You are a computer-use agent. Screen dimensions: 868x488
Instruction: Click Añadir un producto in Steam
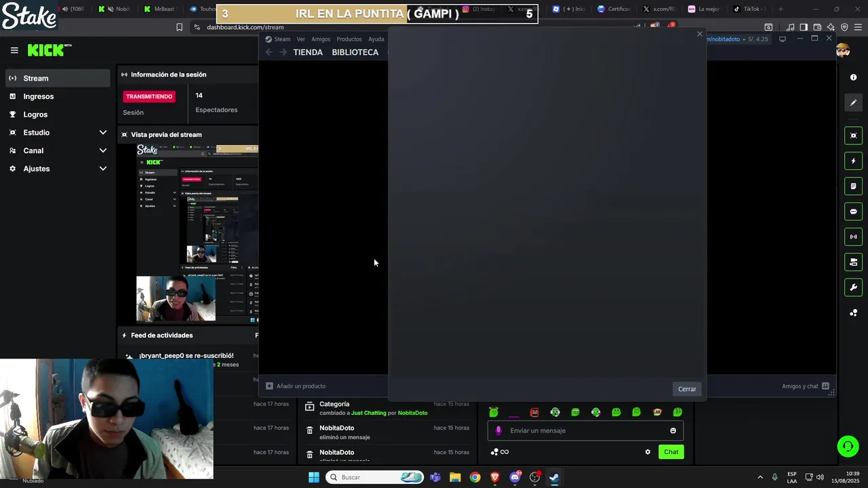(296, 386)
